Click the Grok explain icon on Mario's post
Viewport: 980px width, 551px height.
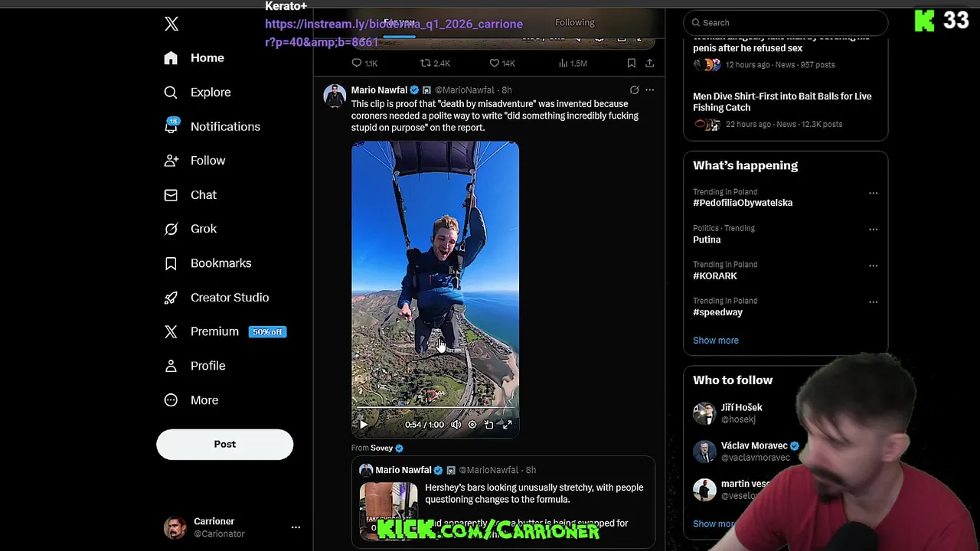(634, 90)
